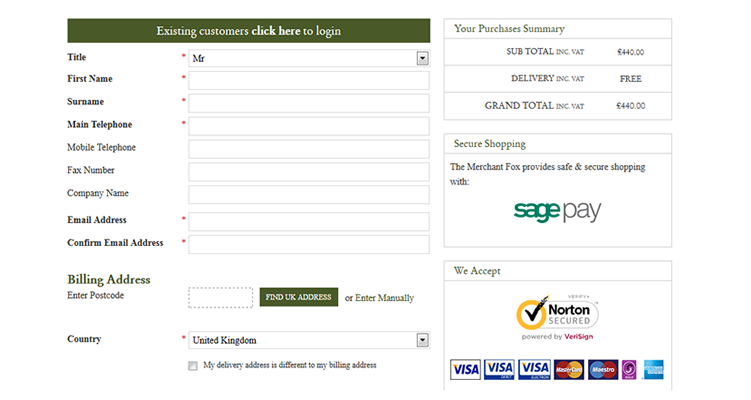
Task: Click the existing customers login banner
Action: 248,31
